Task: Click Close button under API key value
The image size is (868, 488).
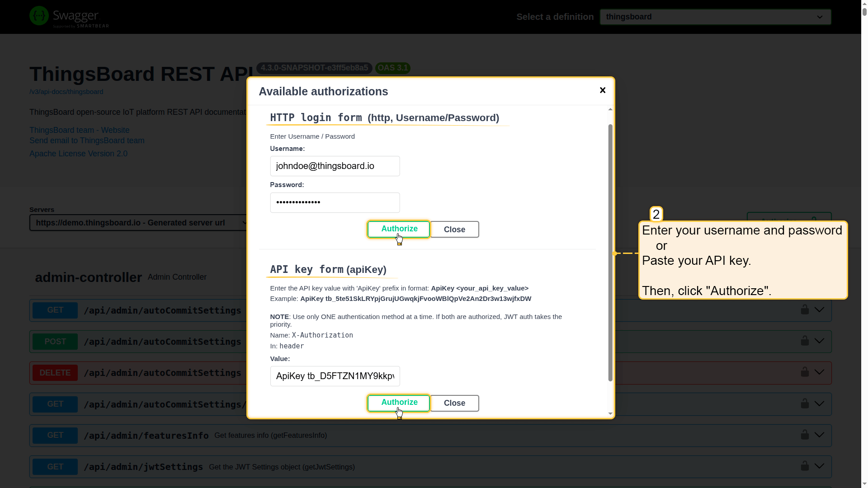Action: click(x=454, y=403)
